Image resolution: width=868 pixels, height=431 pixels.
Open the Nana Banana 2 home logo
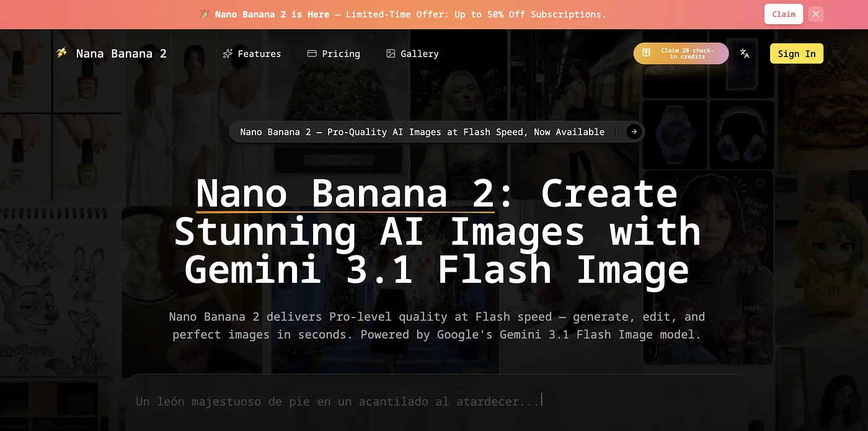(x=111, y=53)
